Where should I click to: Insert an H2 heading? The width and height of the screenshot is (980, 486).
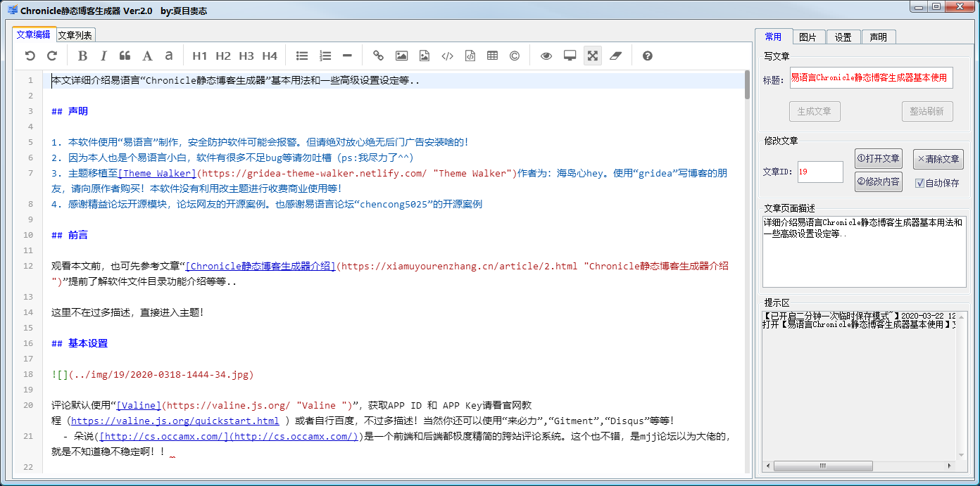pyautogui.click(x=223, y=56)
